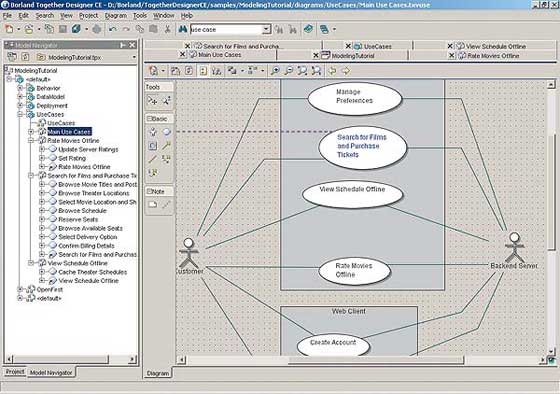Screen dimensions: 560x394
Task: Select 'Update Server Ratings' tree row
Action: 88,149
